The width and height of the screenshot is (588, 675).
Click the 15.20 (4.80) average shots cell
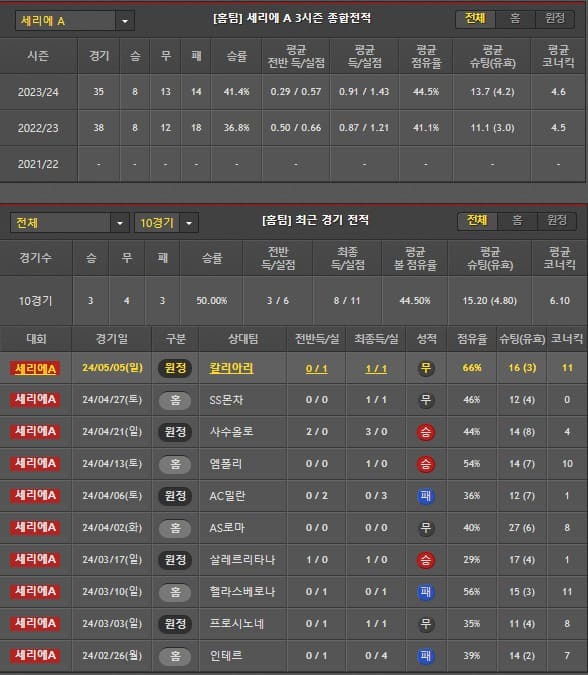tap(489, 301)
